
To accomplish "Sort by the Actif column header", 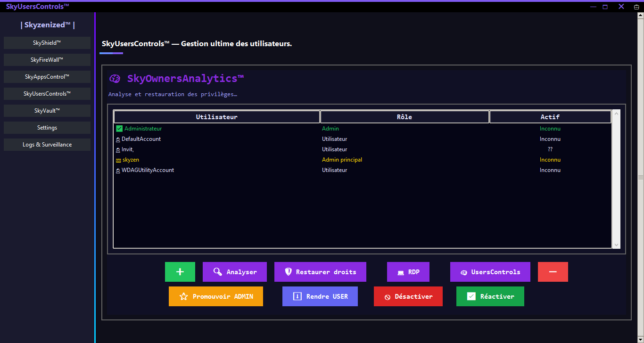I will (550, 117).
